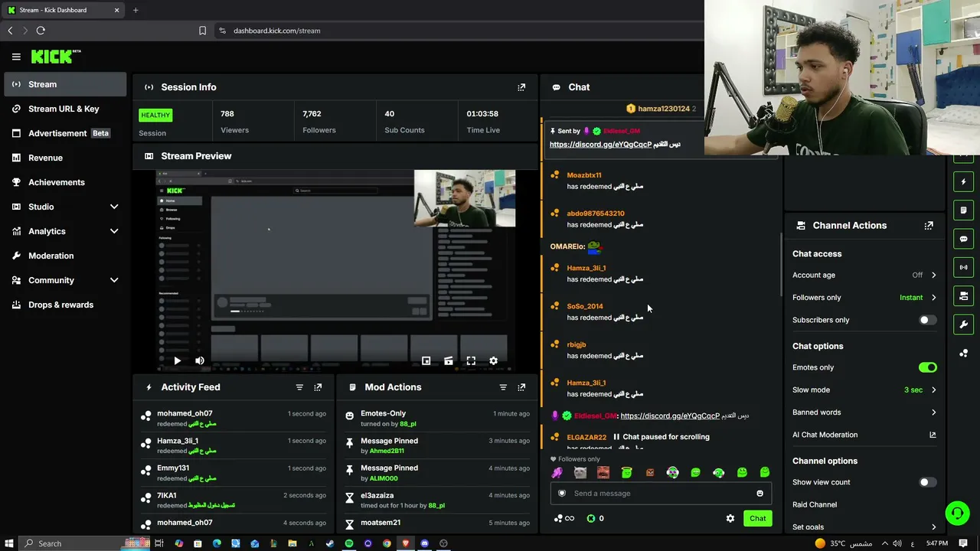980x551 pixels.
Task: Open Stream URL & Key page
Action: click(65, 109)
